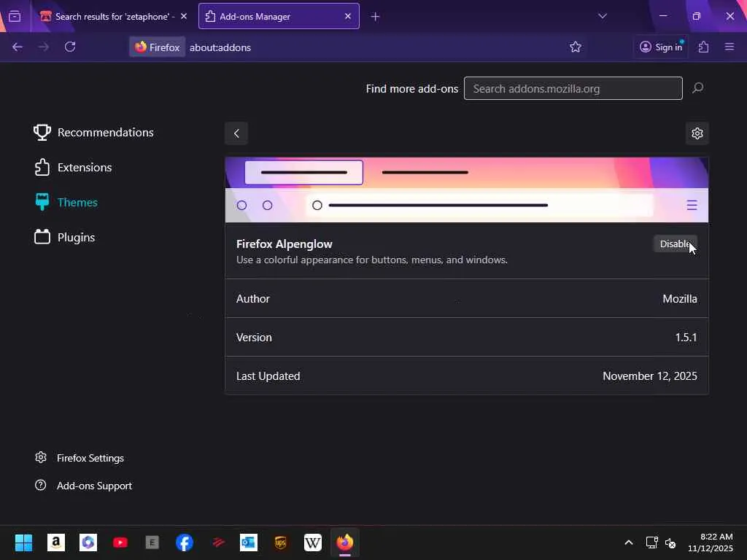The width and height of the screenshot is (747, 560).
Task: Click the 'Firefox Alpenglow' title text
Action: coord(285,244)
